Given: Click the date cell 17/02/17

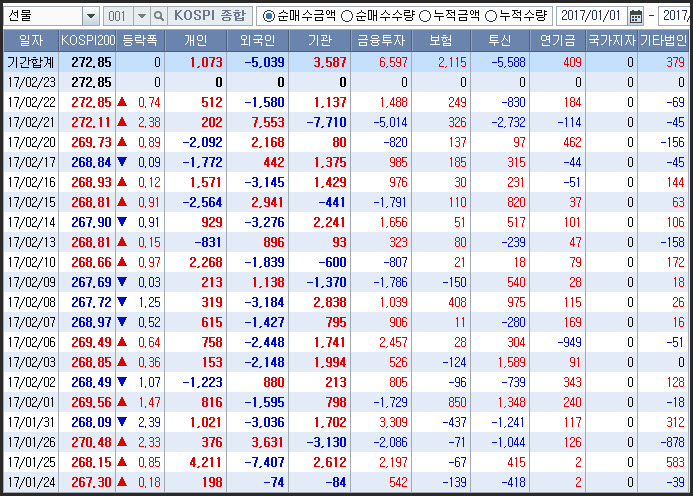Looking at the screenshot, I should [x=31, y=162].
